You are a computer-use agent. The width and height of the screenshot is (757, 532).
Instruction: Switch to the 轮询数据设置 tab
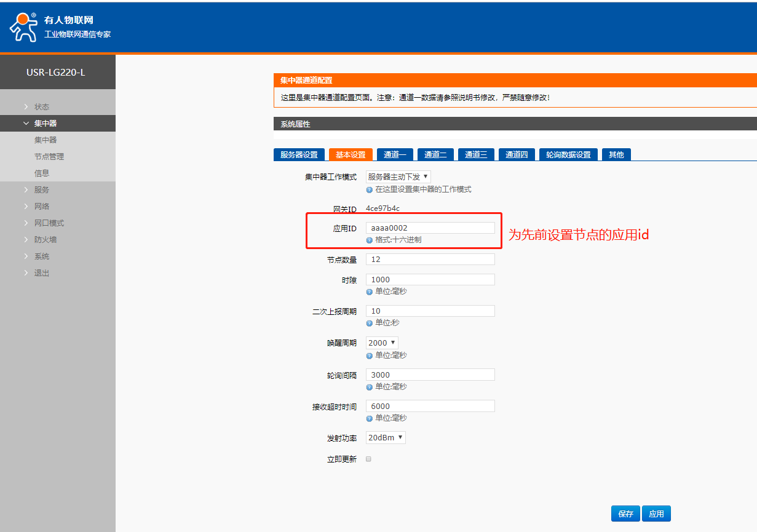[568, 154]
